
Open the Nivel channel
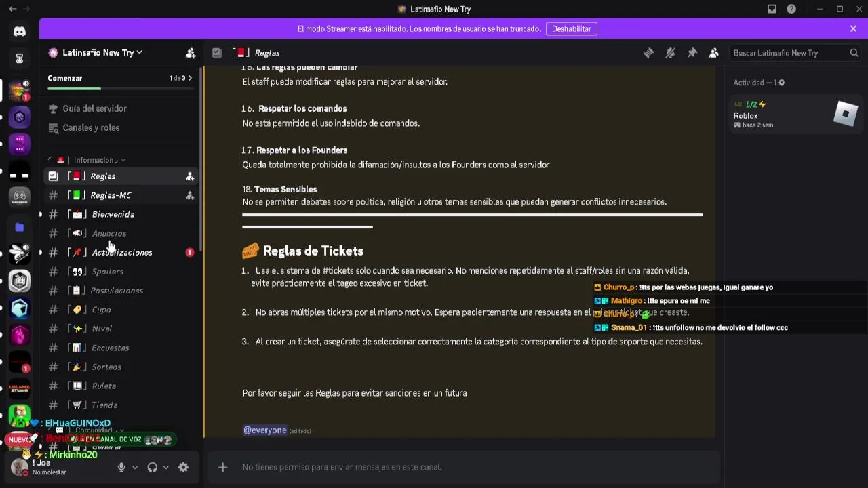tap(121, 329)
